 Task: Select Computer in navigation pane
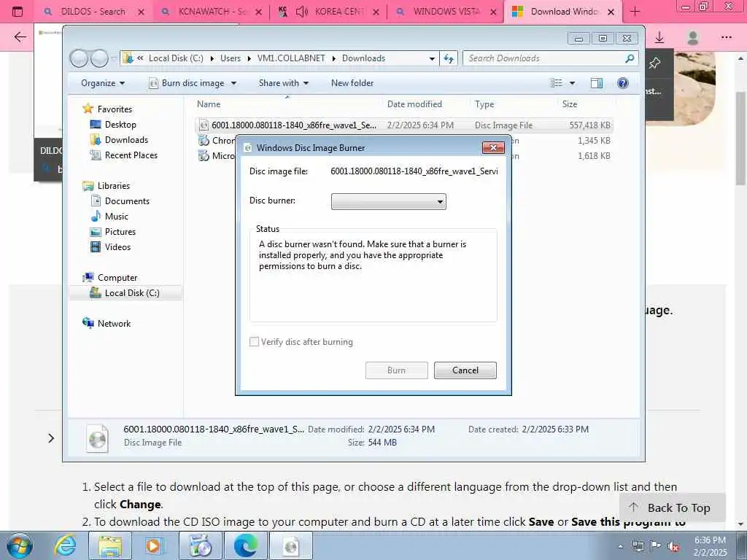tap(117, 278)
